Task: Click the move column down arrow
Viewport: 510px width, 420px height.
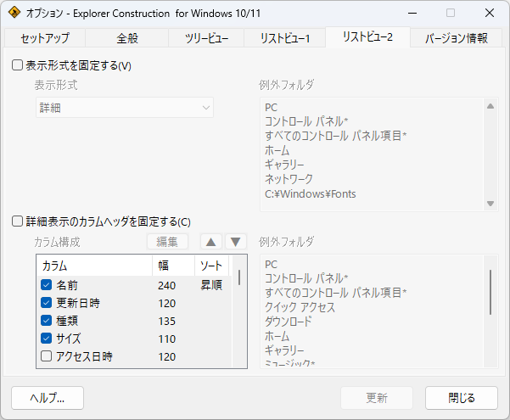Action: (x=236, y=242)
